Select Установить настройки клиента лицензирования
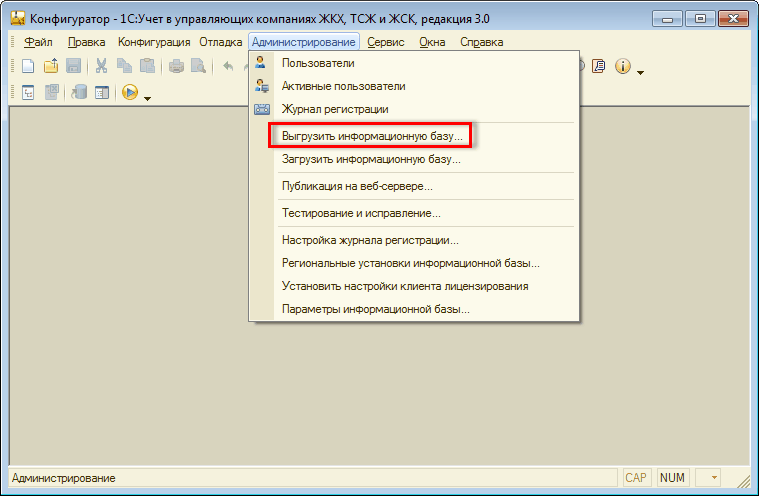 (414, 286)
